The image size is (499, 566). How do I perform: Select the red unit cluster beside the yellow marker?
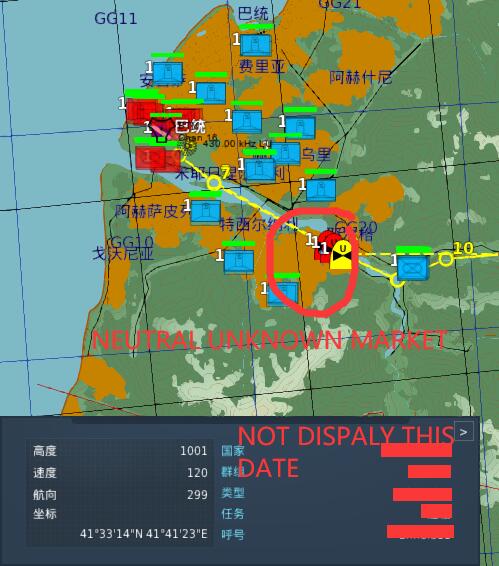click(x=325, y=247)
